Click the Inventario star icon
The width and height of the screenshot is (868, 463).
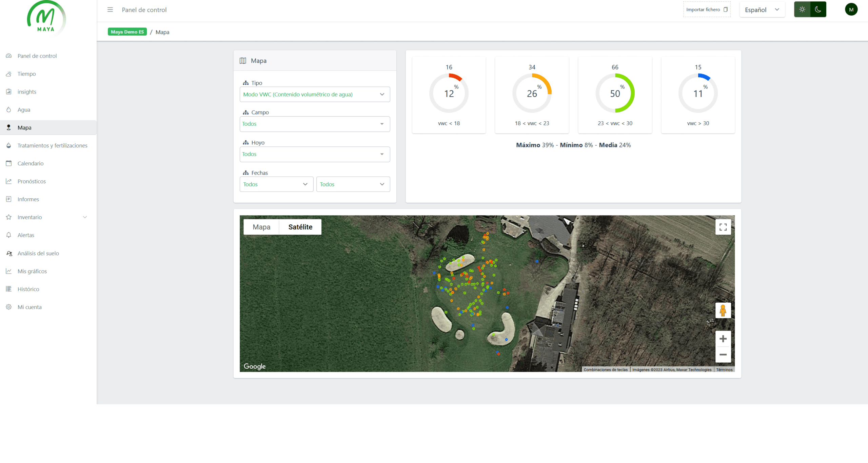pyautogui.click(x=9, y=217)
